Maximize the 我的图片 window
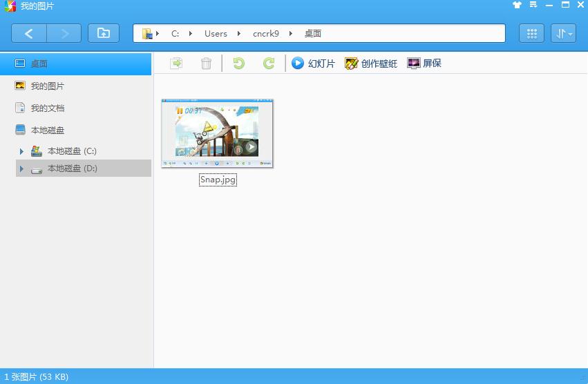This screenshot has width=588, height=384. tap(565, 5)
